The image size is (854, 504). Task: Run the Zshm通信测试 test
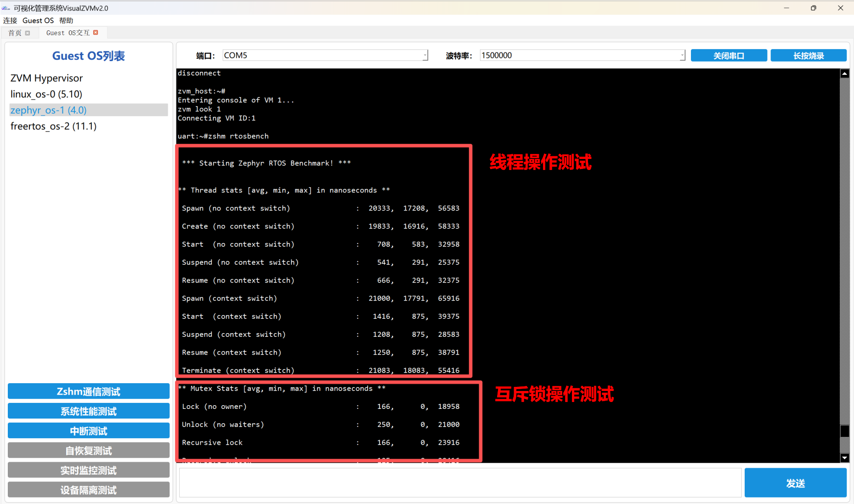coord(89,391)
